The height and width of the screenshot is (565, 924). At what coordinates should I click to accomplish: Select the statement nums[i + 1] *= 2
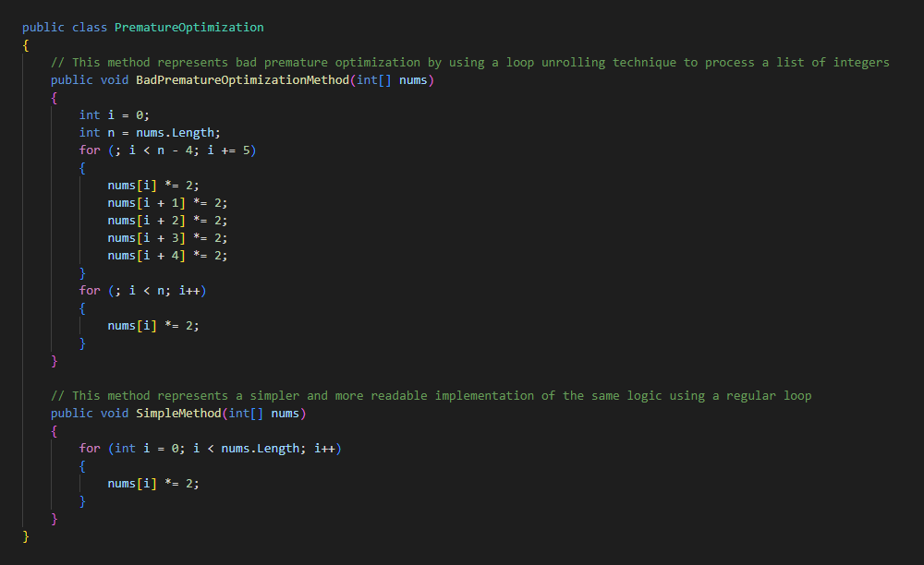coord(167,202)
